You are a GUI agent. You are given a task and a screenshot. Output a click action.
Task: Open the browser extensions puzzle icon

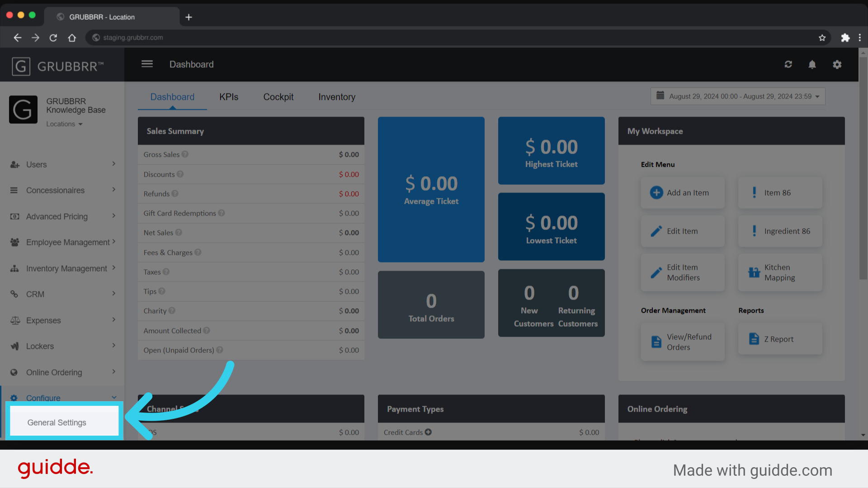click(845, 38)
